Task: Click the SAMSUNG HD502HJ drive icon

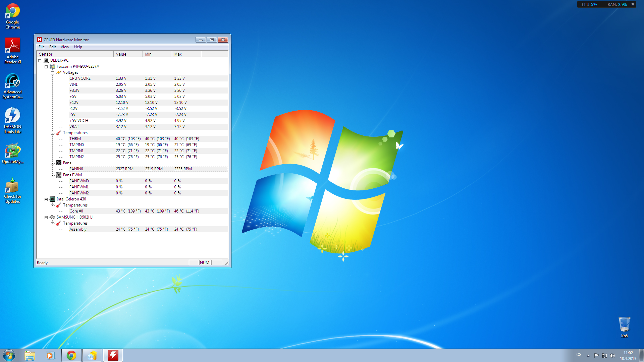Action: point(52,217)
